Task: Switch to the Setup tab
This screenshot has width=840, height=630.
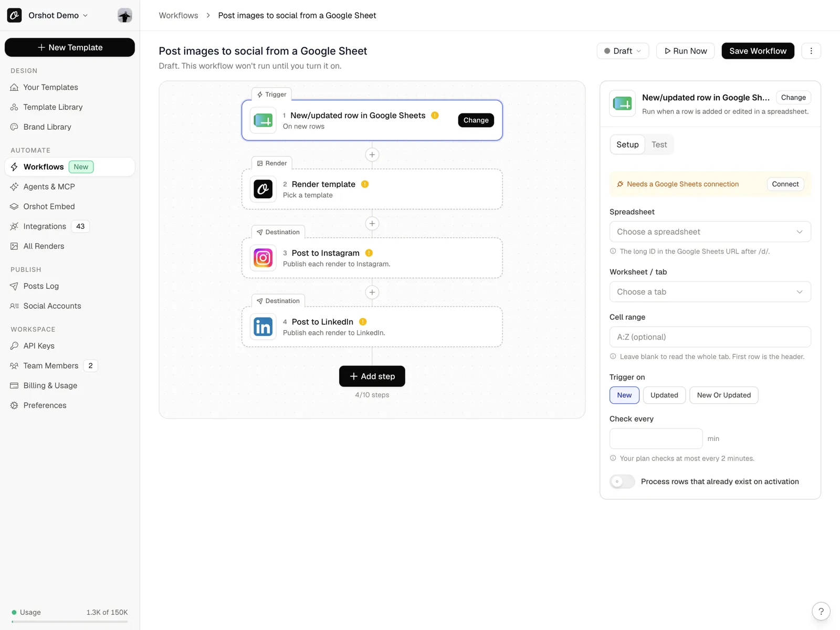Action: (x=627, y=144)
